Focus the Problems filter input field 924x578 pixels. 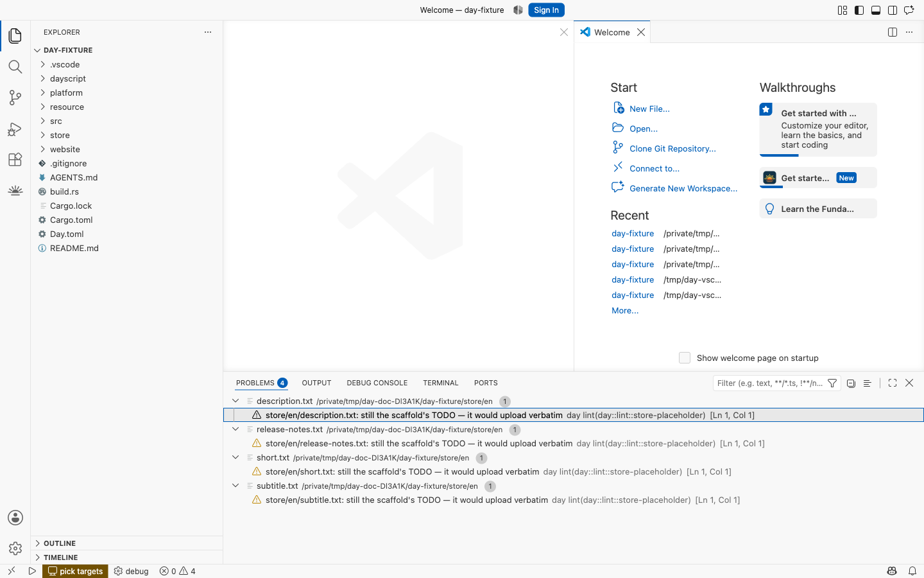tap(769, 383)
